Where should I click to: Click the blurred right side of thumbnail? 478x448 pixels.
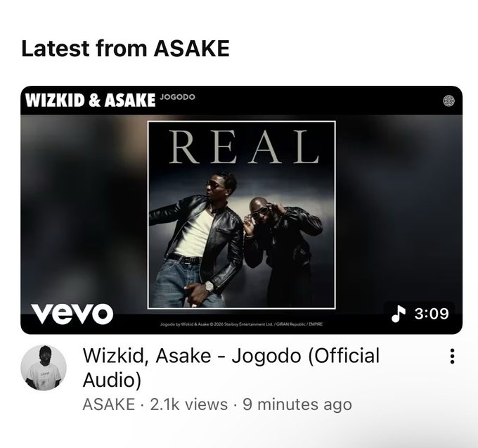[399, 207]
